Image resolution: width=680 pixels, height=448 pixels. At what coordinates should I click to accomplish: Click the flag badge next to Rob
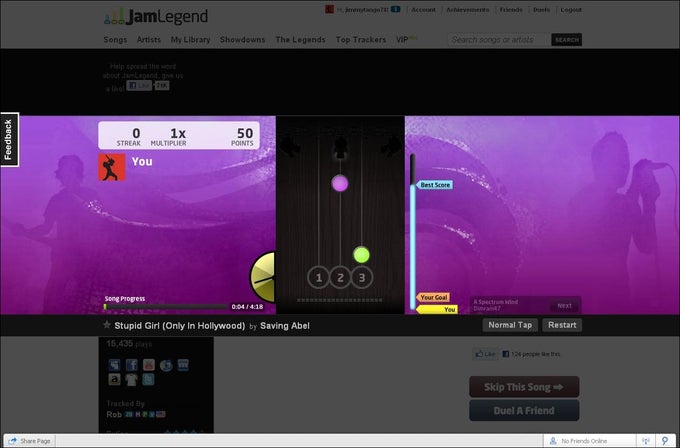click(x=161, y=414)
